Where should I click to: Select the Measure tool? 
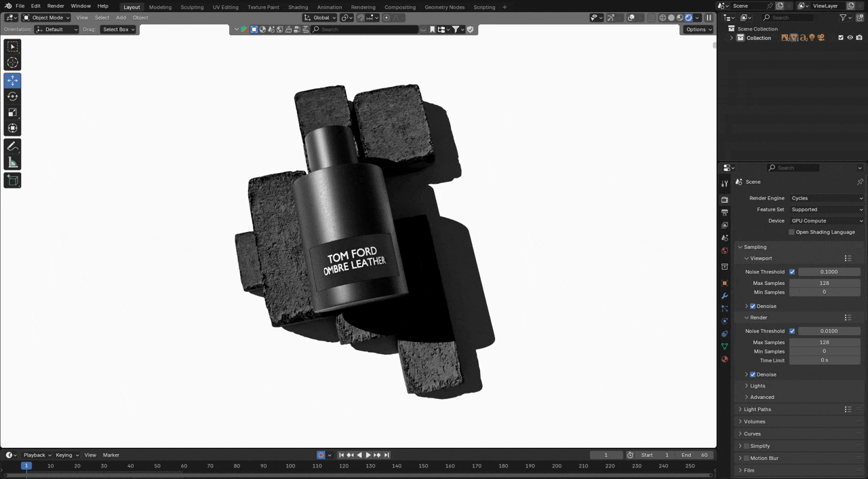12,163
